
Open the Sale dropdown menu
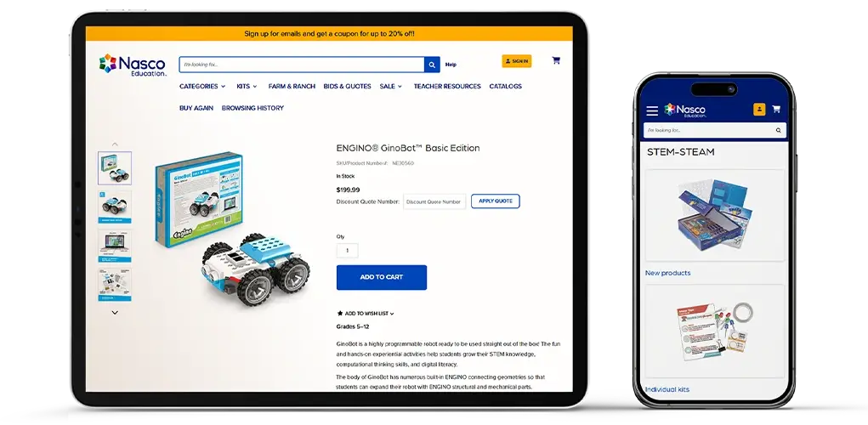pos(391,87)
